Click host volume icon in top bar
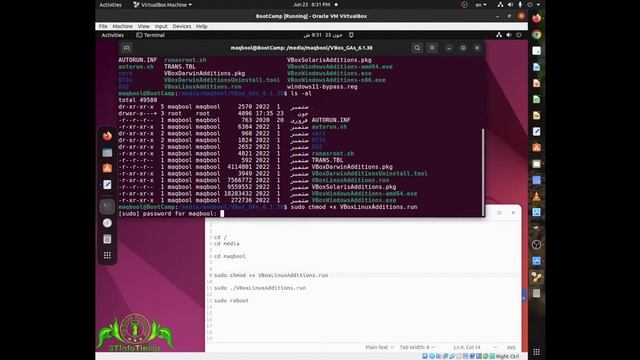 pos(510,5)
